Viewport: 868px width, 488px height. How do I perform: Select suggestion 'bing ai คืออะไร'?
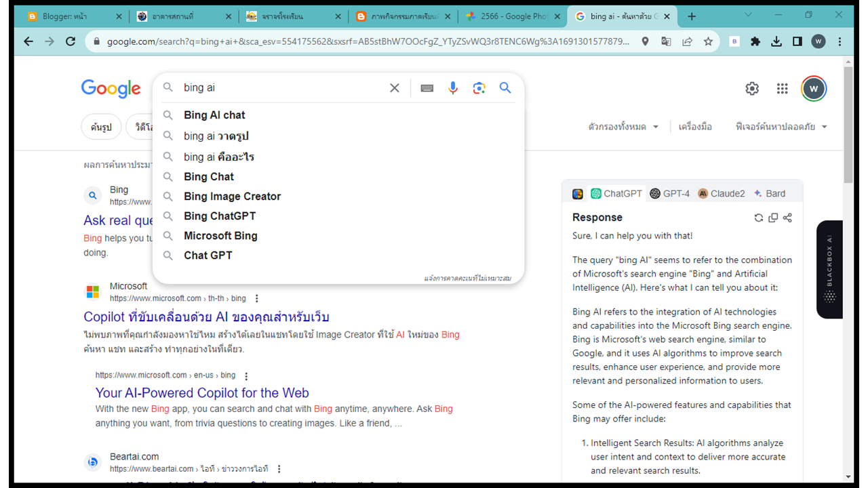click(x=338, y=157)
